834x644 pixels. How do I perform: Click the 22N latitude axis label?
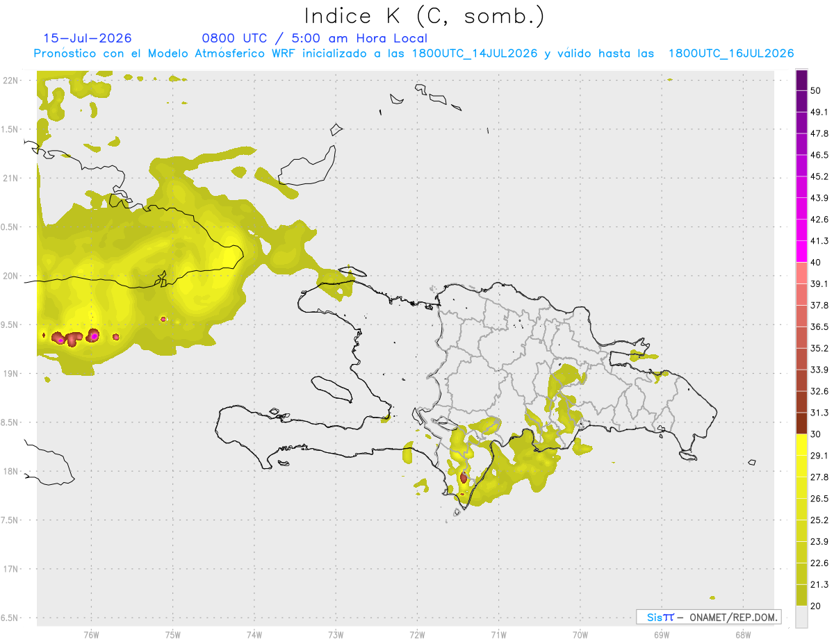tap(10, 80)
